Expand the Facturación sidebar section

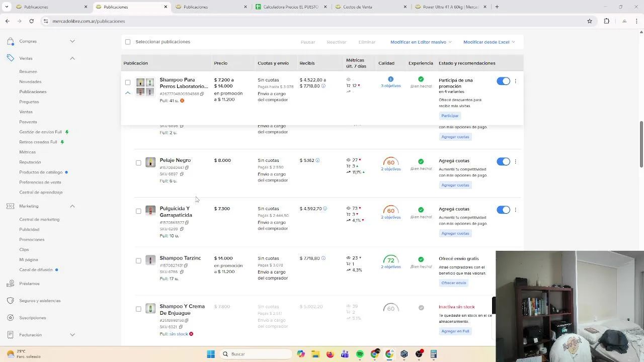point(72,335)
